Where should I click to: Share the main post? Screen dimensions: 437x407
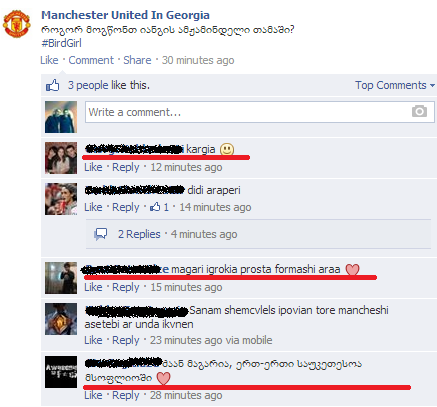(x=137, y=60)
